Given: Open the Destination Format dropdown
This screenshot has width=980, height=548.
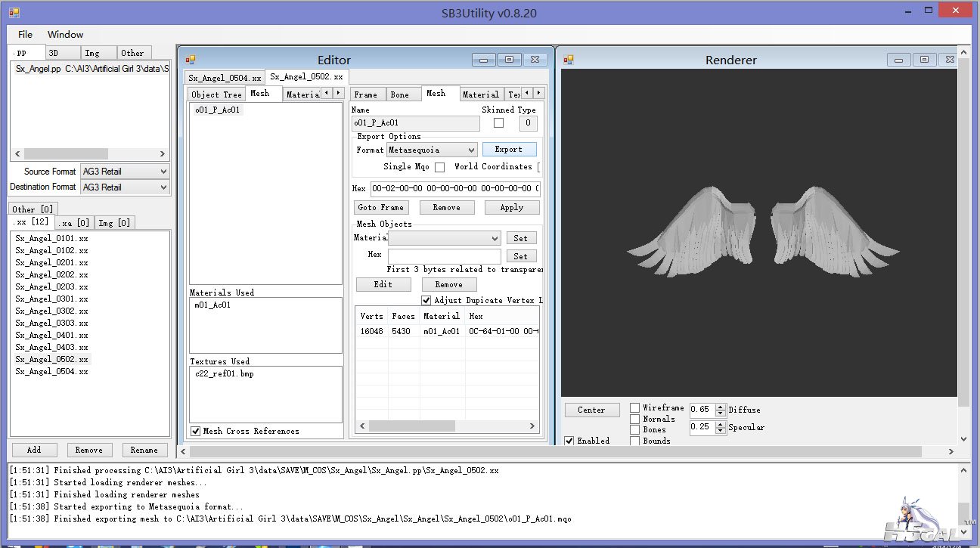Looking at the screenshot, I should pyautogui.click(x=125, y=187).
